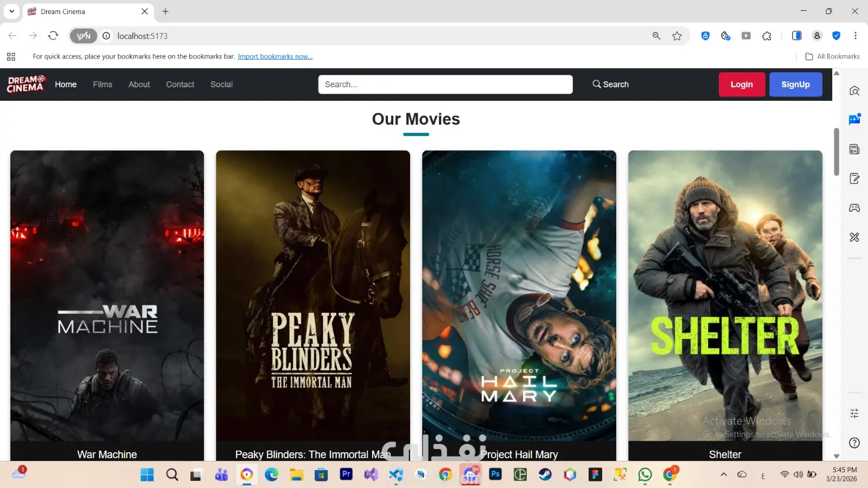Open the tab search dropdown arrow
This screenshot has height=488, width=868.
pos(11,11)
